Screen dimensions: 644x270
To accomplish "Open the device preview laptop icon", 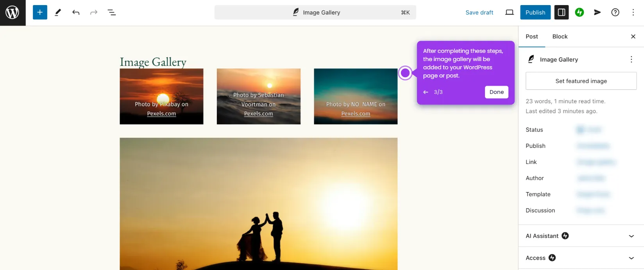I will [510, 13].
